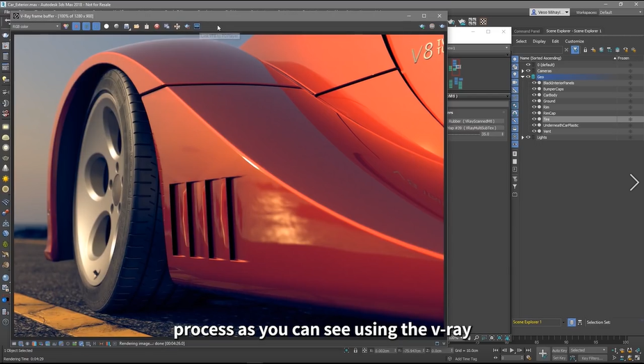Expand the Cameras layer
This screenshot has width=644, height=364.
point(523,71)
